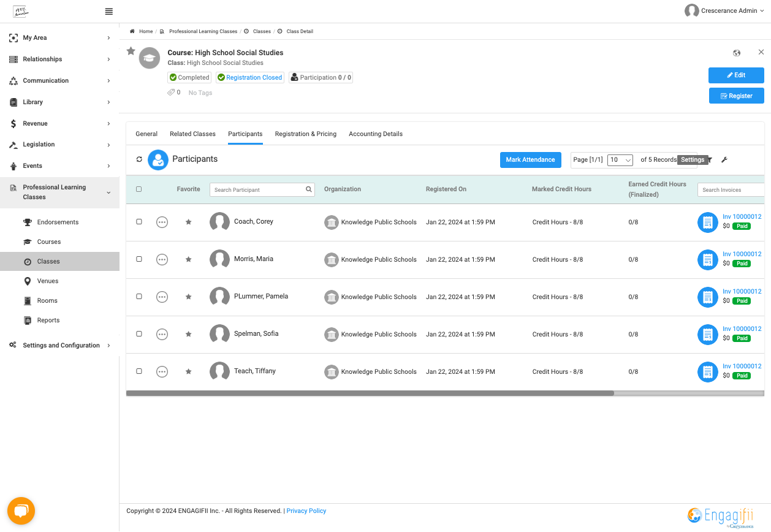
Task: Open Venues in the sidebar
Action: tap(48, 281)
